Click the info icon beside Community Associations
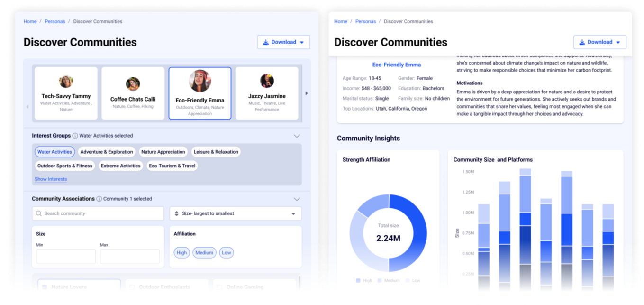Image resolution: width=644 pixels, height=305 pixels. 99,199
